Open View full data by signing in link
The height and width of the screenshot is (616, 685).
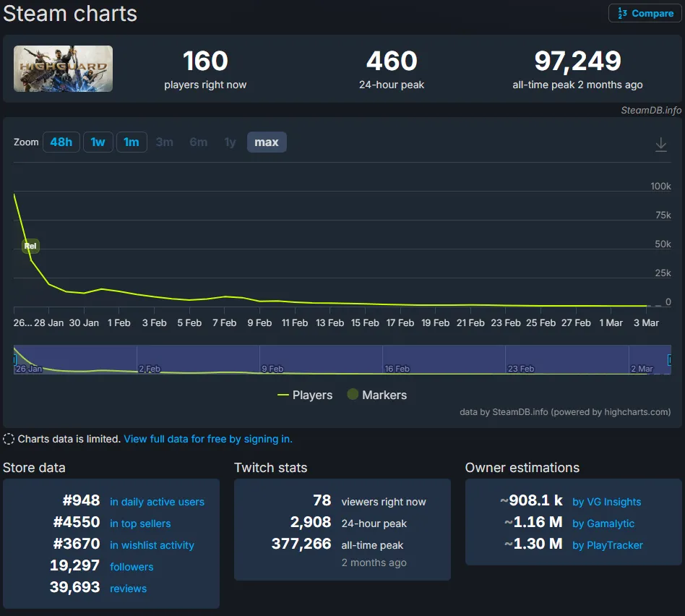pyautogui.click(x=208, y=439)
